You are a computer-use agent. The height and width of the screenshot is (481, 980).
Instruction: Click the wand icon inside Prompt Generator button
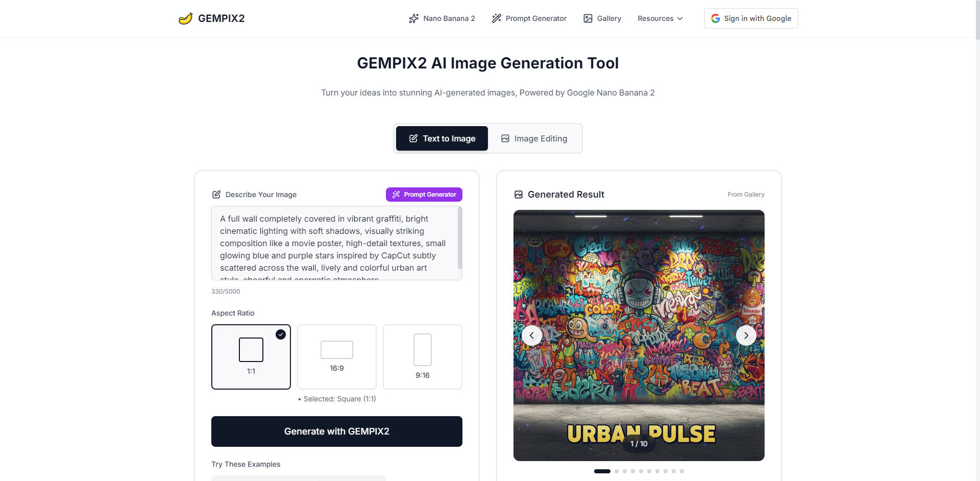[x=396, y=195]
